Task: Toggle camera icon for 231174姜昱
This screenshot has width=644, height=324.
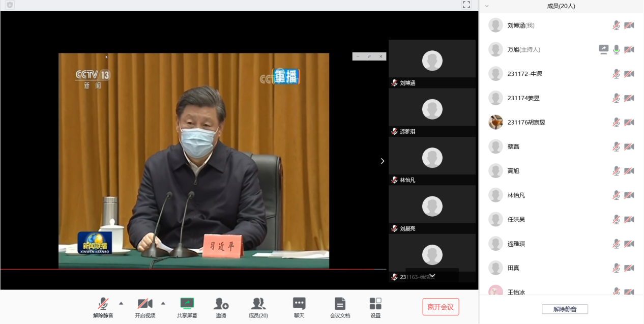Action: click(x=629, y=98)
